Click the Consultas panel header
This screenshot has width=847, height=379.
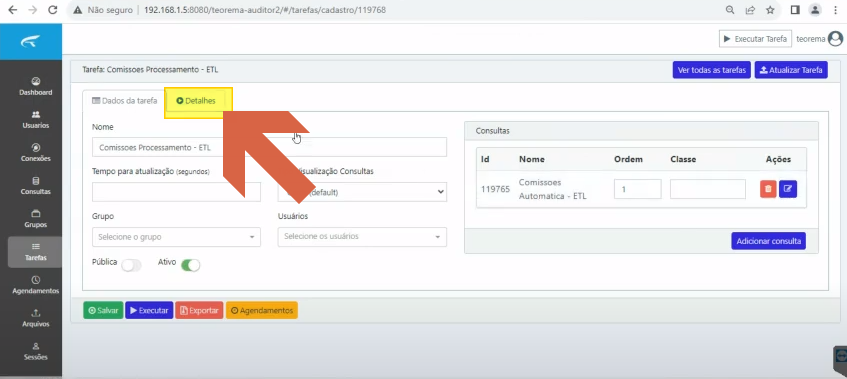click(641, 131)
